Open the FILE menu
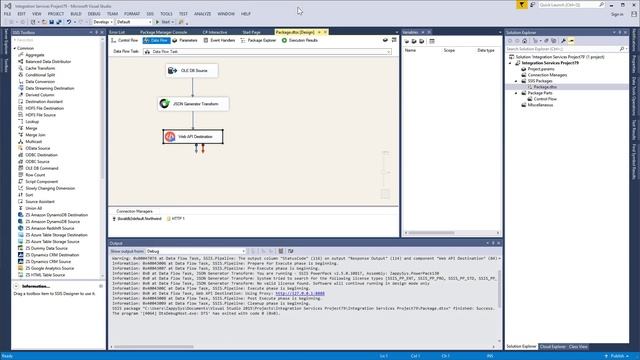Viewport: 640px width, 360px height. click(x=8, y=14)
